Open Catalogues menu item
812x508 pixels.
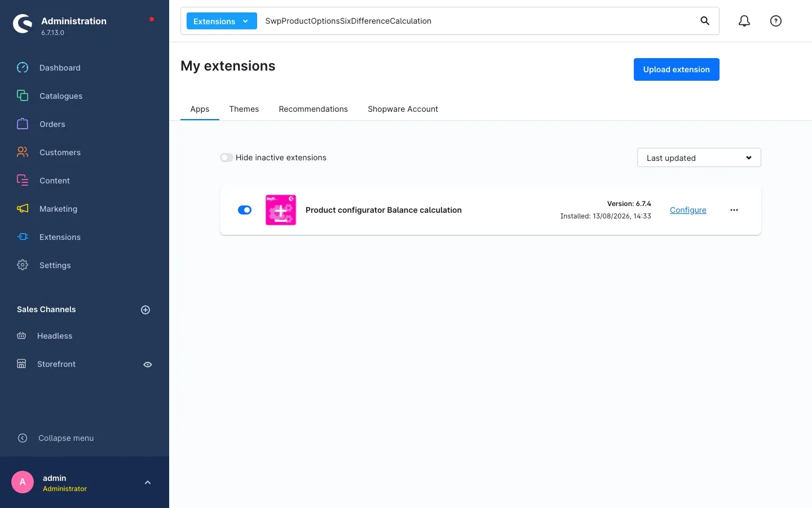click(61, 96)
